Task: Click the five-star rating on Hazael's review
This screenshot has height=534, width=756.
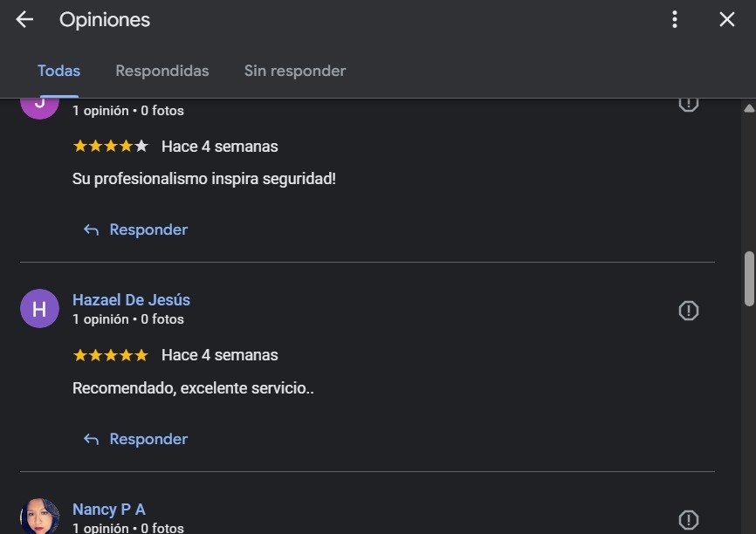Action: pyautogui.click(x=110, y=355)
